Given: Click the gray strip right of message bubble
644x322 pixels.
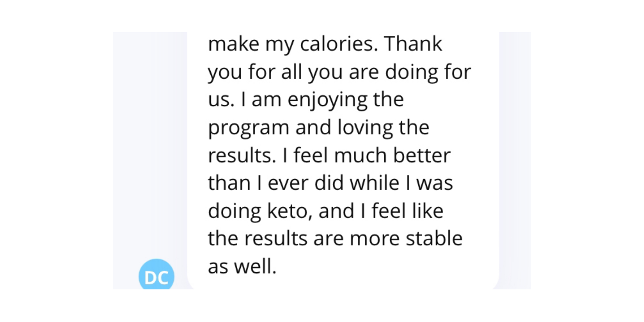Looking at the screenshot, I should coord(515,160).
